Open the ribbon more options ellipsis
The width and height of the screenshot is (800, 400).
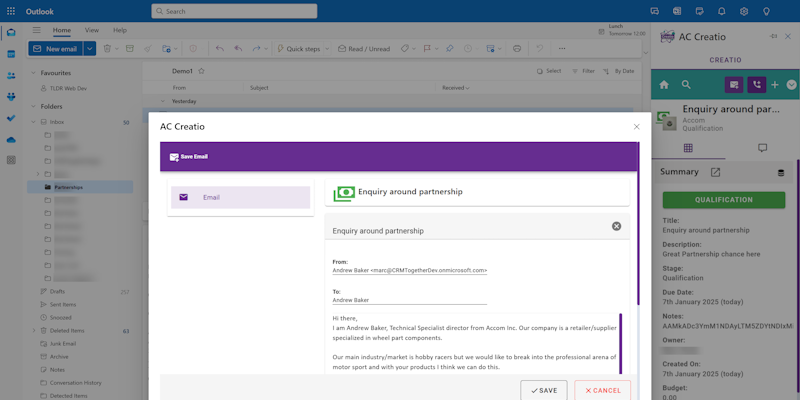[x=562, y=48]
